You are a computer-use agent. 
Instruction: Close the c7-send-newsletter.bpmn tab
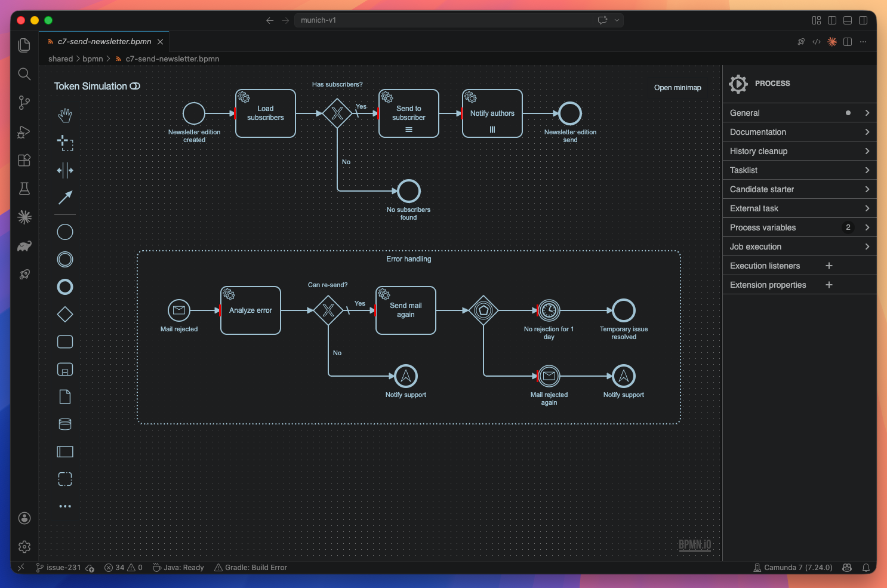click(x=160, y=42)
